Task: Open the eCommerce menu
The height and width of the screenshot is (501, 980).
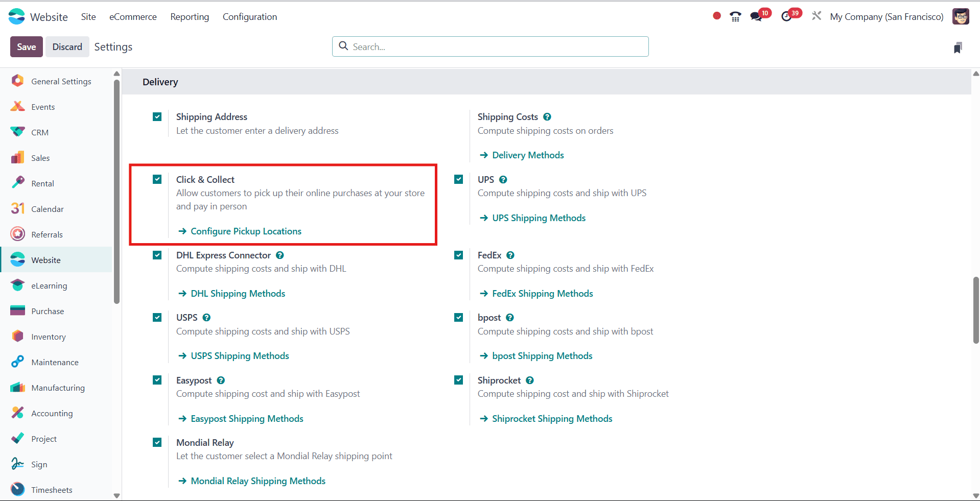Action: [x=133, y=17]
